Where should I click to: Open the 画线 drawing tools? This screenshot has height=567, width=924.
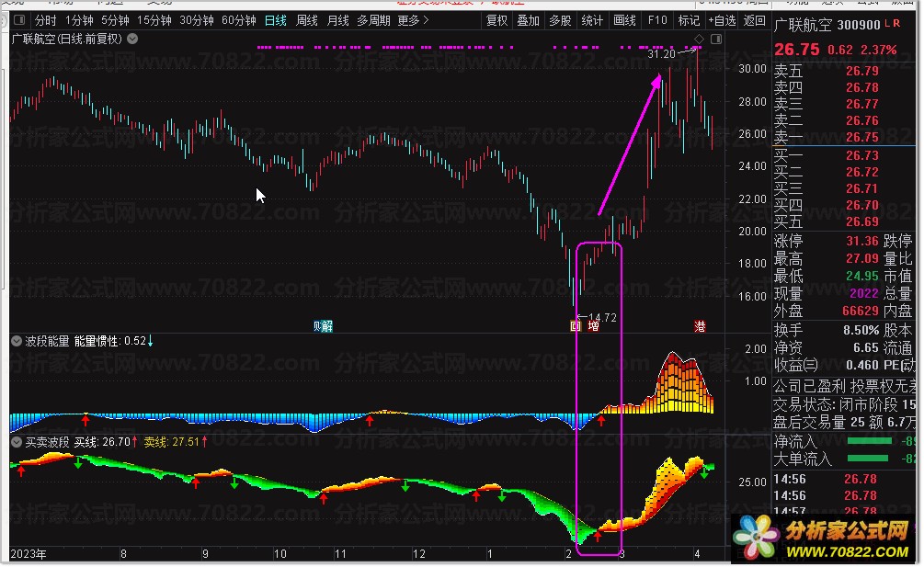tap(624, 20)
